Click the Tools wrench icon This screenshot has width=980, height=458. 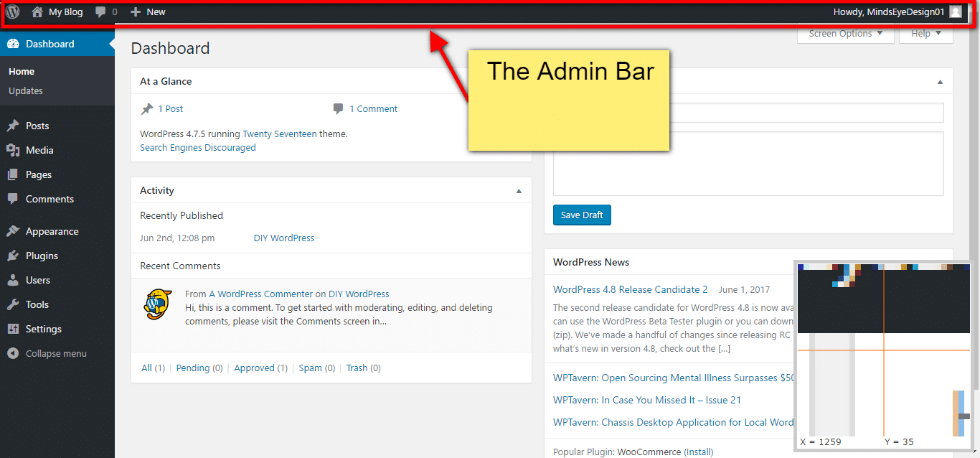pyautogui.click(x=13, y=304)
